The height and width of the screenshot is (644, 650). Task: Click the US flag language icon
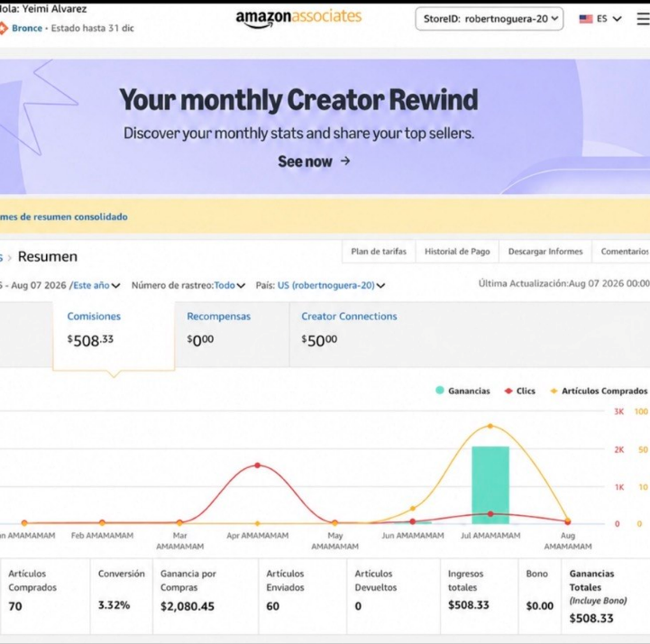586,19
